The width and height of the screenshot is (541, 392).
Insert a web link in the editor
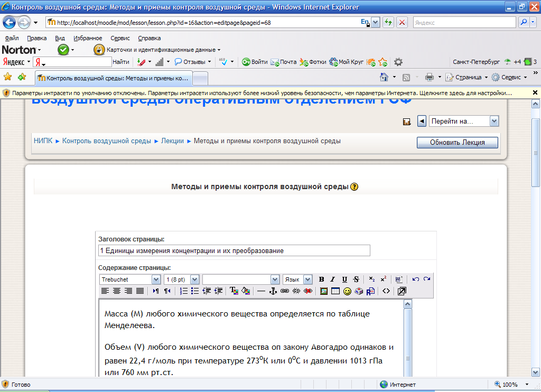click(285, 291)
